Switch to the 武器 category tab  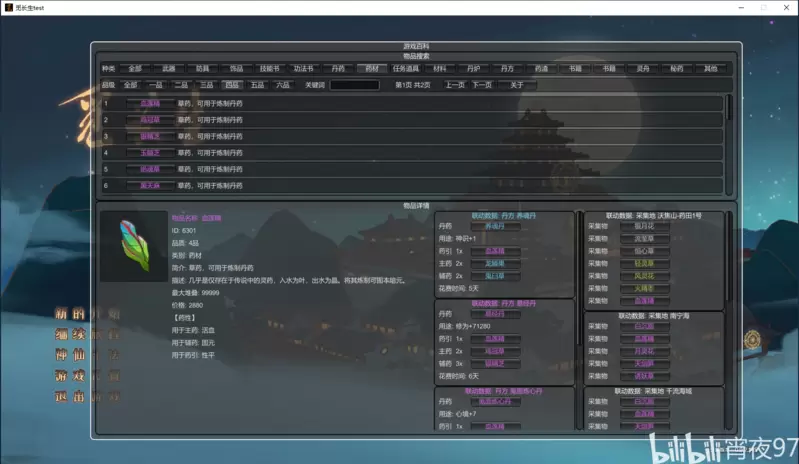[169, 68]
